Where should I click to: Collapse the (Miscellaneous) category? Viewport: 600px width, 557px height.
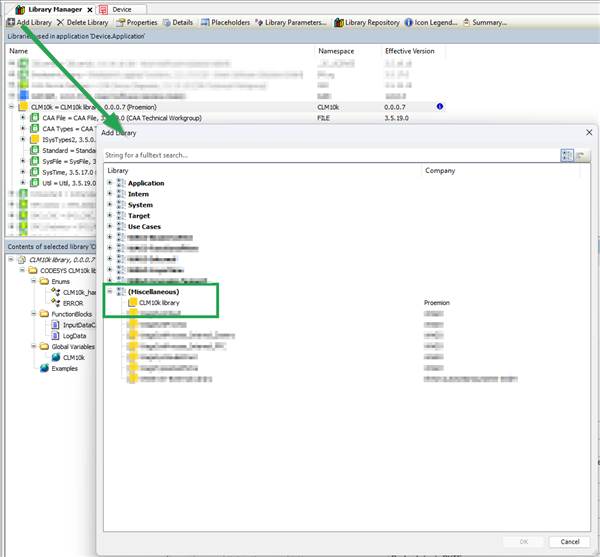110,291
